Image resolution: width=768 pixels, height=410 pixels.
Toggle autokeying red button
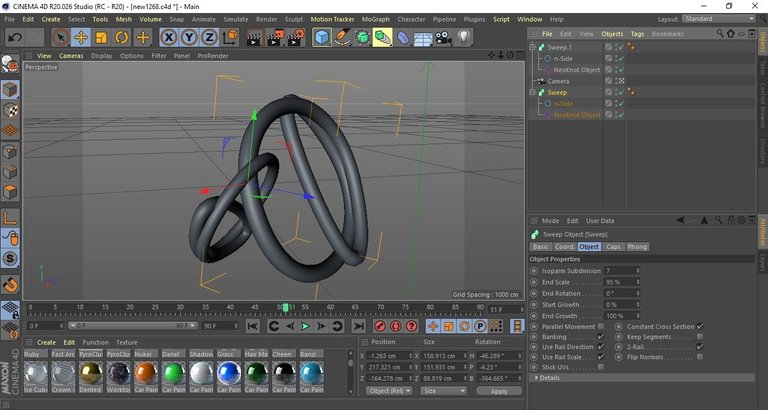[x=396, y=326]
